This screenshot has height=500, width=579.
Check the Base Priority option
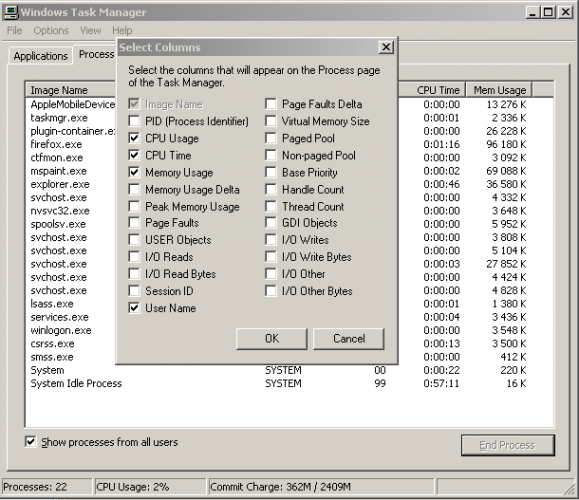pos(271,172)
